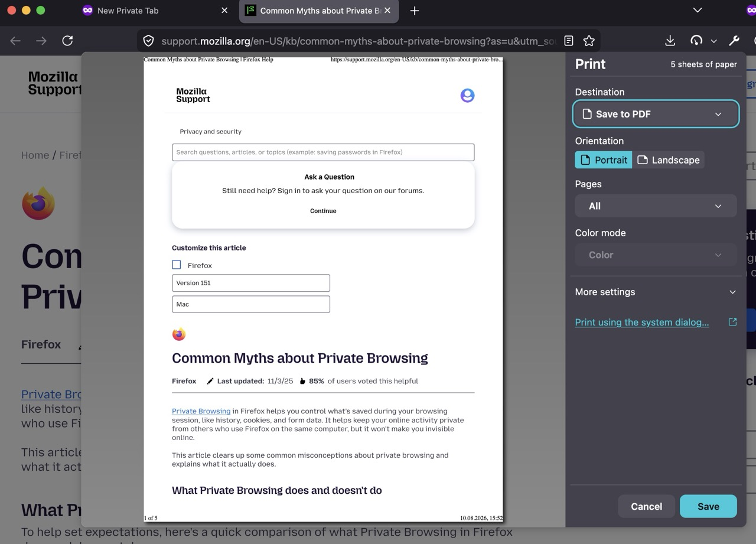Close the New Private Tab
This screenshot has width=756, height=544.
click(x=224, y=10)
